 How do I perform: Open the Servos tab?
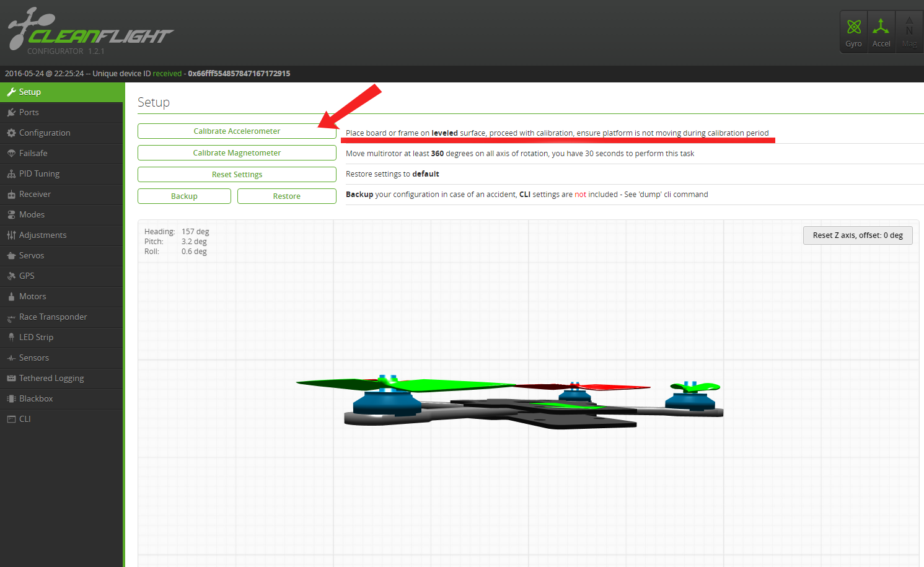[x=61, y=255]
